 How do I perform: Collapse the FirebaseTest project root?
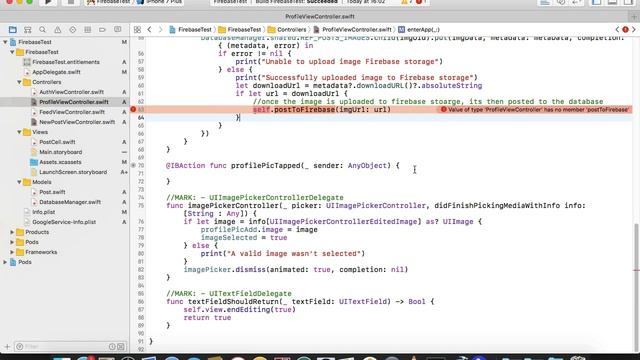(x=5, y=42)
